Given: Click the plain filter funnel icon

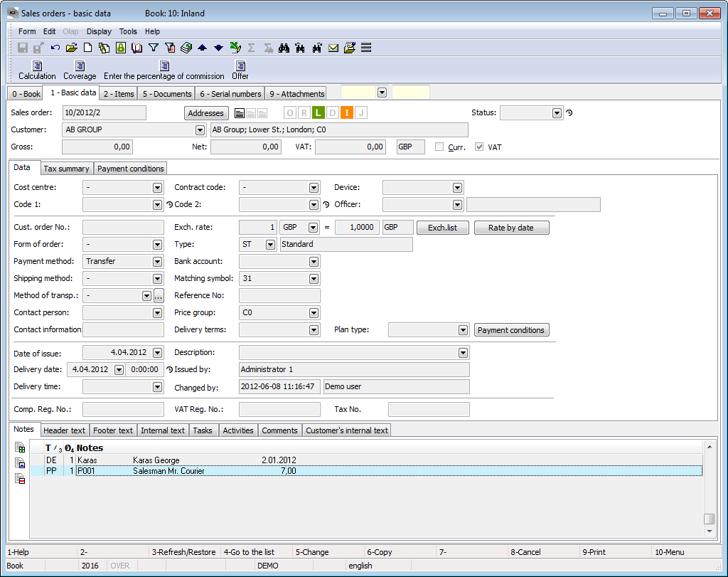Looking at the screenshot, I should pyautogui.click(x=154, y=48).
